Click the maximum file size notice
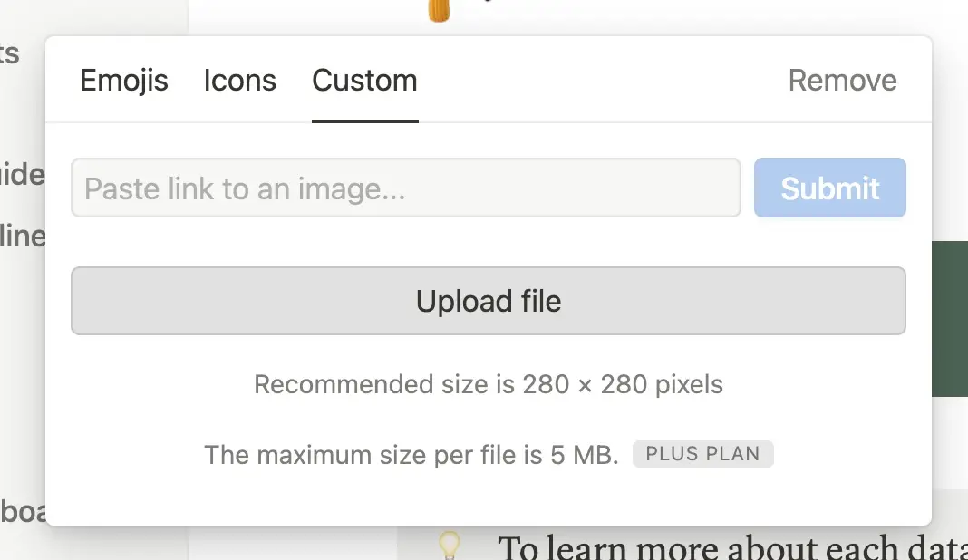The image size is (968, 560). 411,454
